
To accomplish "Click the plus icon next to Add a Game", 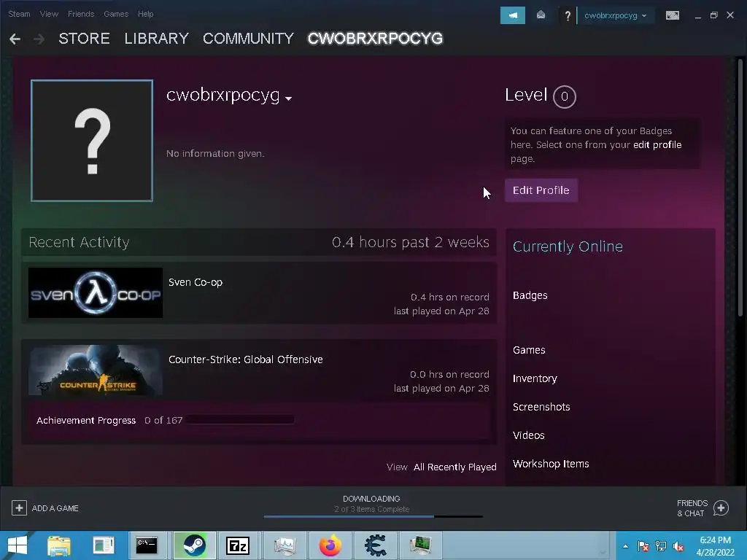I will click(19, 508).
